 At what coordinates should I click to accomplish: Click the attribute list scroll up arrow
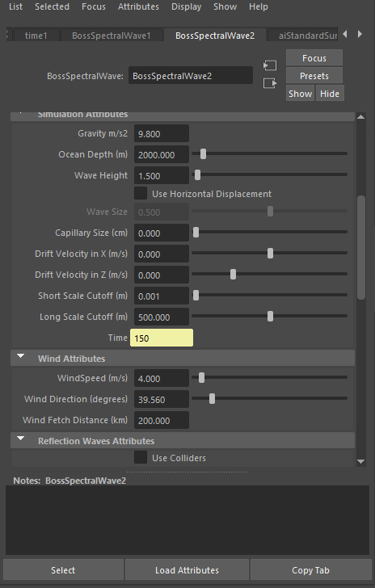(x=361, y=117)
